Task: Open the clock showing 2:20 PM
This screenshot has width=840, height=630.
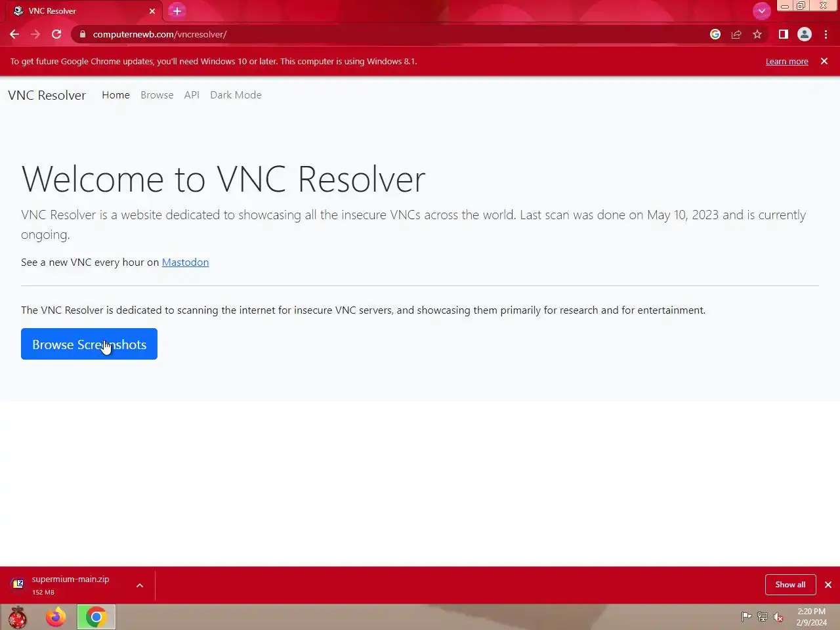Action: click(x=812, y=617)
